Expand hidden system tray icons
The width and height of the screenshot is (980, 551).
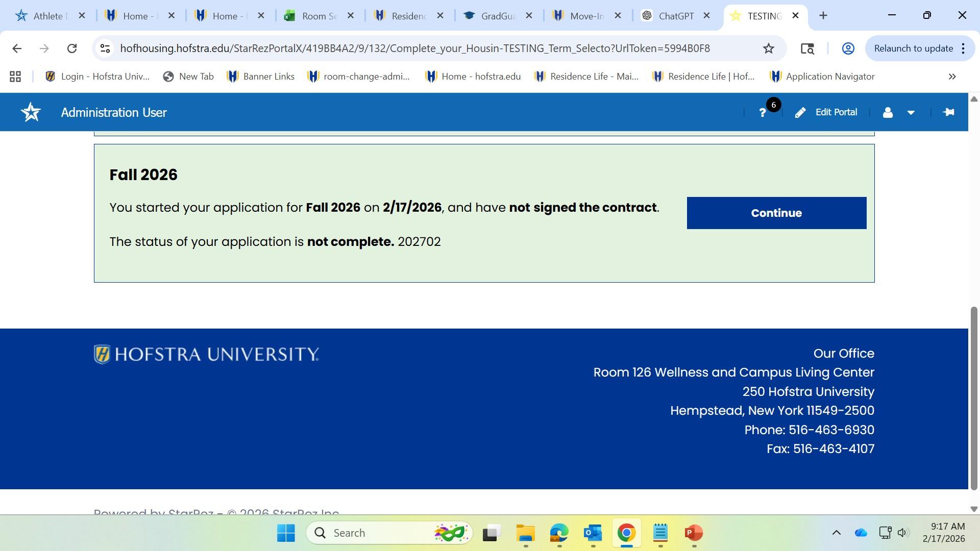pyautogui.click(x=836, y=533)
